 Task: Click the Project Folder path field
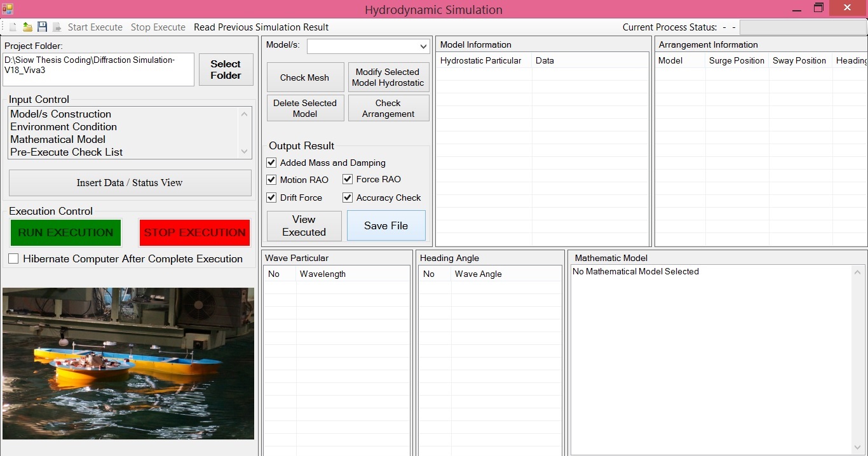[98, 69]
